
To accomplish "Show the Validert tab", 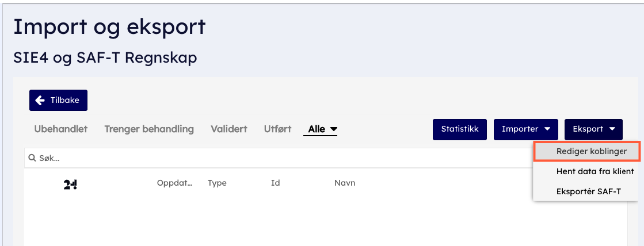I will click(229, 129).
